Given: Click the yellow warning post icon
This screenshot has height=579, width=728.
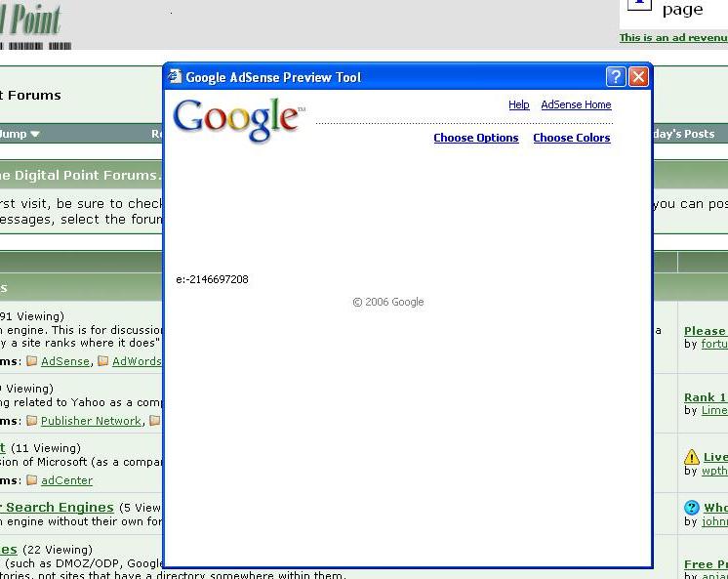Looking at the screenshot, I should point(691,457).
